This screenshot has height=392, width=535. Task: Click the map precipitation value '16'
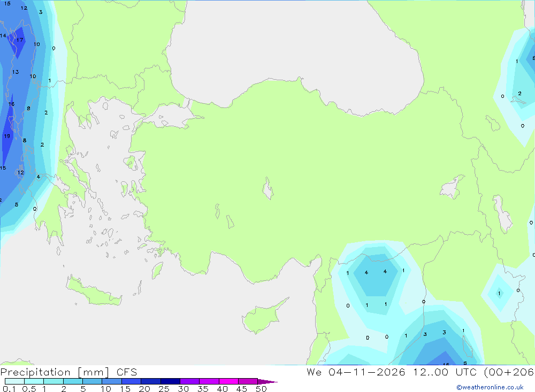[11, 104]
